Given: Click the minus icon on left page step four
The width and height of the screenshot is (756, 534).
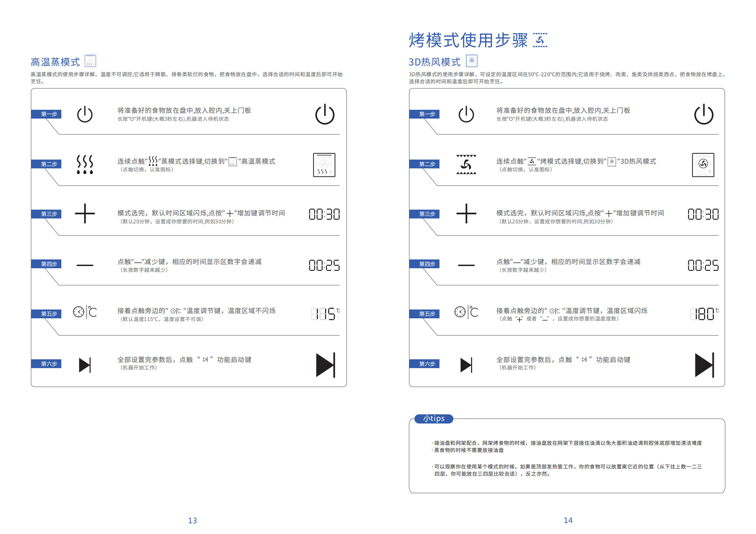Looking at the screenshot, I should tap(85, 265).
